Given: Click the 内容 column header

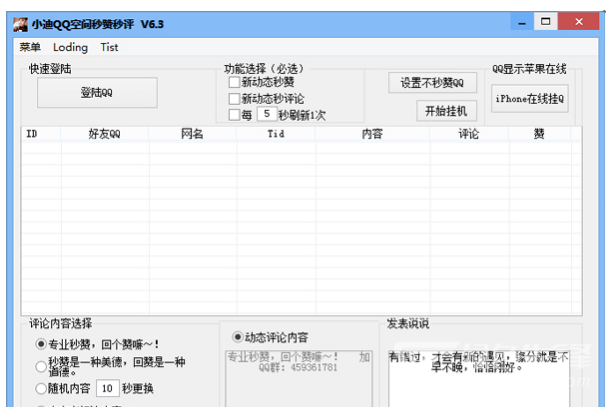Looking at the screenshot, I should tap(373, 134).
